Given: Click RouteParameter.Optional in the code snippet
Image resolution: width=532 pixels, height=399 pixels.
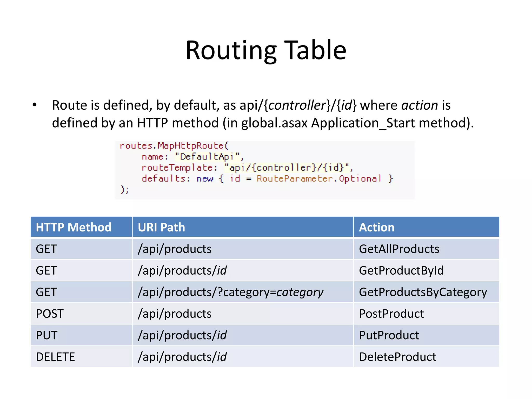Looking at the screenshot, I should [x=319, y=179].
